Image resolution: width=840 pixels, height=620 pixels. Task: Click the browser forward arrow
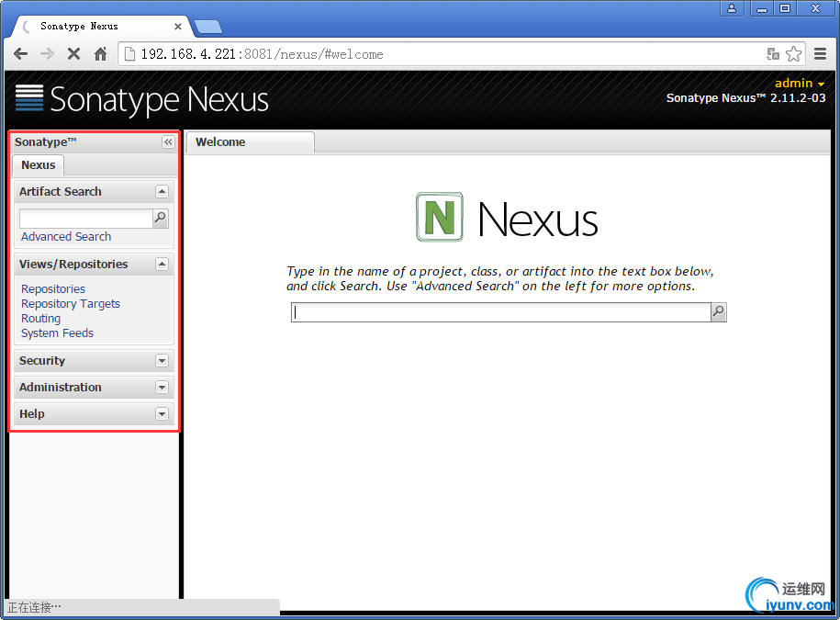click(47, 54)
